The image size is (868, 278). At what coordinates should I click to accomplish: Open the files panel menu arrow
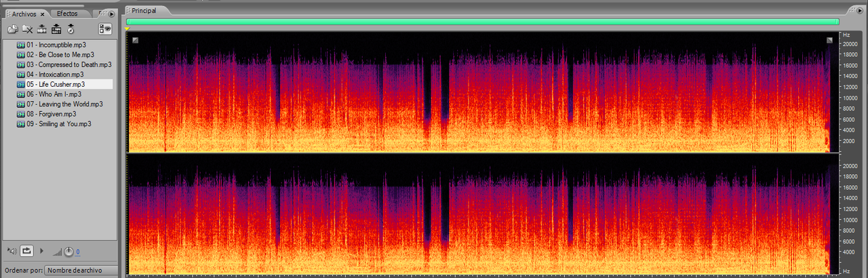click(112, 14)
